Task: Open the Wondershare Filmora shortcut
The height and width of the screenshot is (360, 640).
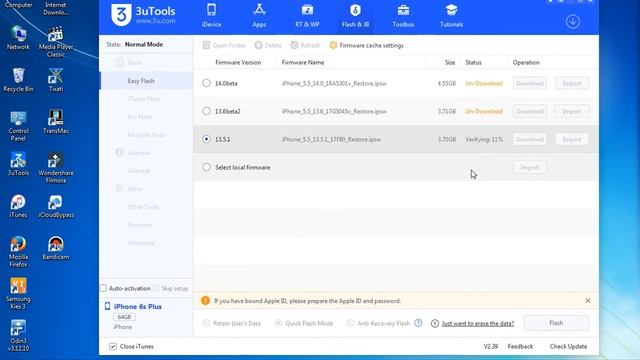Action: (x=56, y=168)
